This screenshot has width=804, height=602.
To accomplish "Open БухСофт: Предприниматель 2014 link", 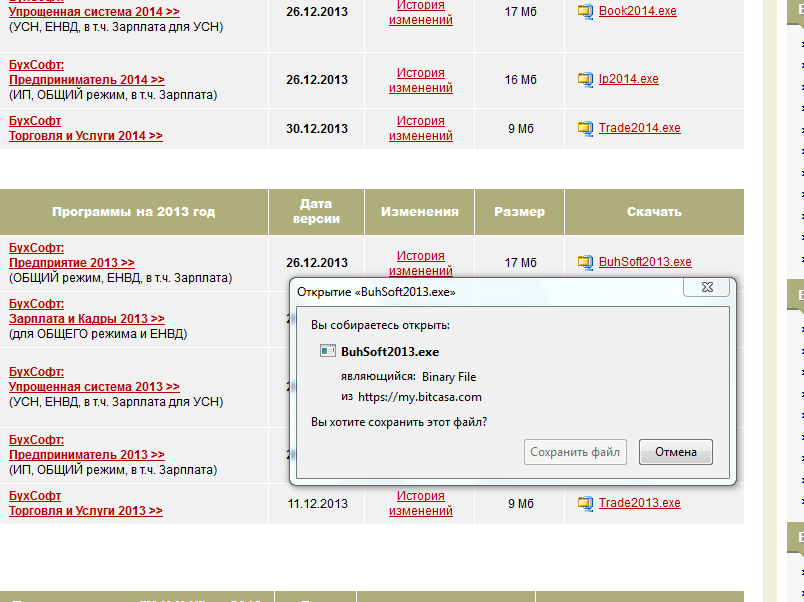I will point(87,72).
